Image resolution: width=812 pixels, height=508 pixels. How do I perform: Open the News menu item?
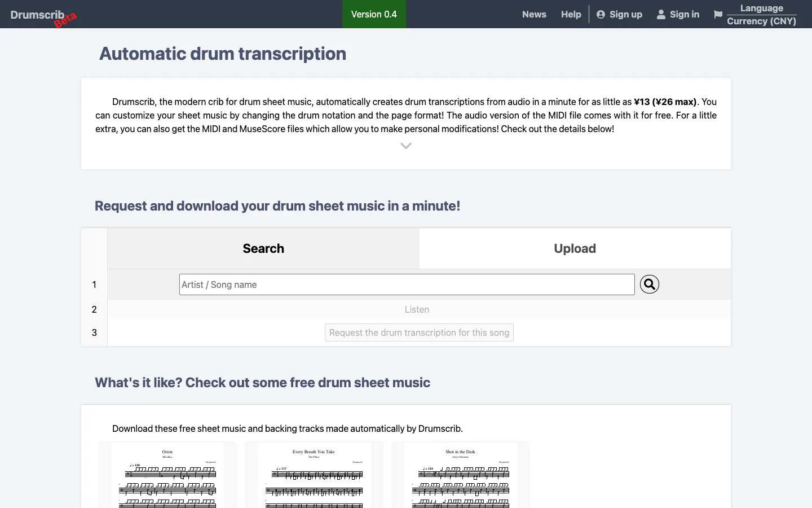pyautogui.click(x=534, y=15)
